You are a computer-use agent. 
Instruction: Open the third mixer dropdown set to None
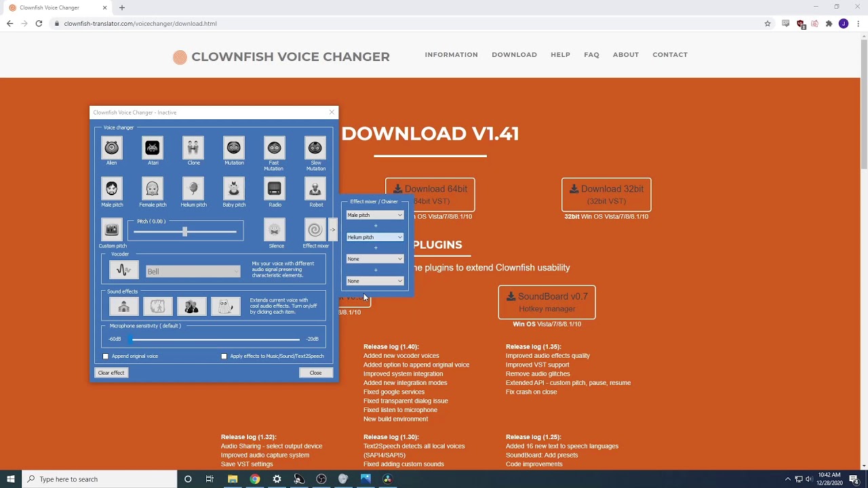tap(375, 259)
